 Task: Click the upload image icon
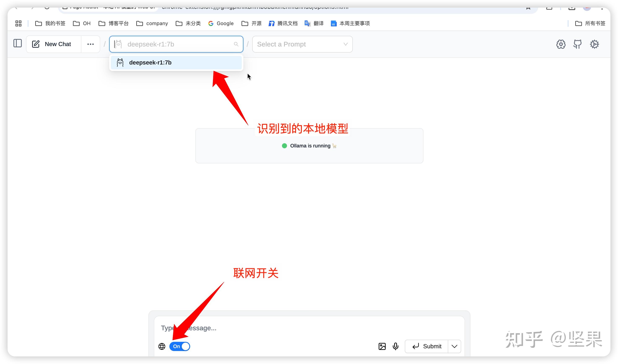coord(382,346)
